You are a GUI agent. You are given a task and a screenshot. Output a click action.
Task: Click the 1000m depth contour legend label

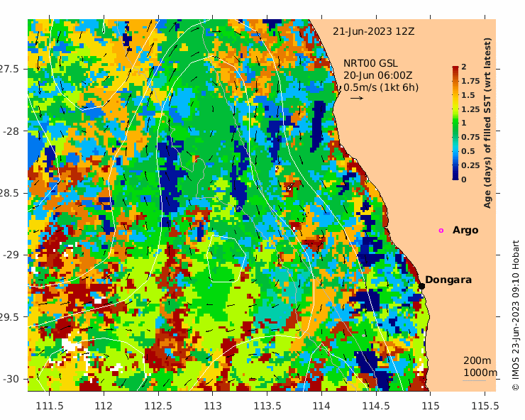point(480,372)
